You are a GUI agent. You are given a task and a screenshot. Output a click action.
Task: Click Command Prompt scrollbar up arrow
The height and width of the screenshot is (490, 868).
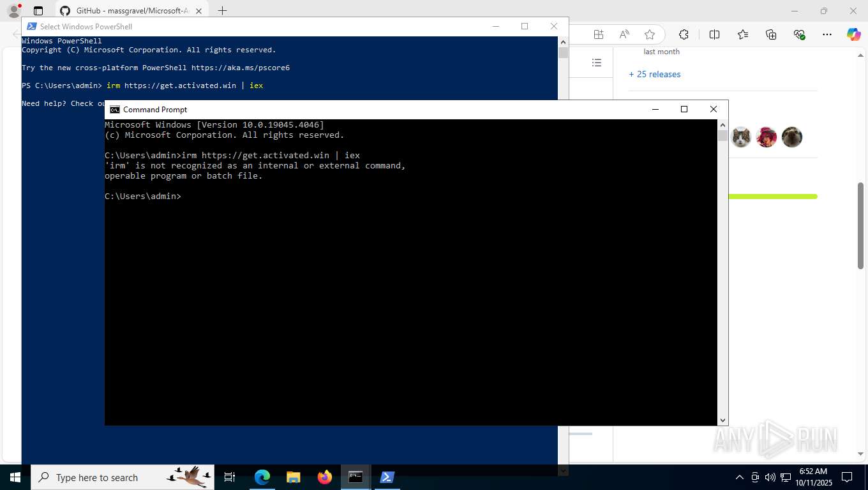(x=722, y=125)
